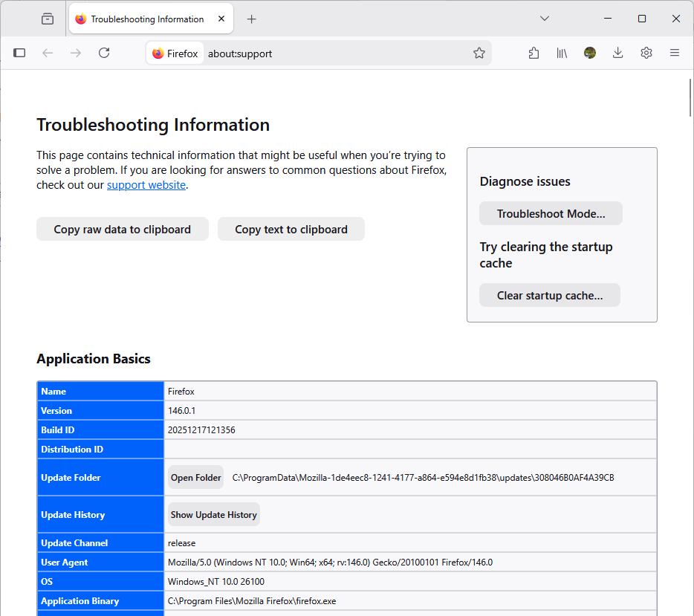Open the hamburger application menu
The image size is (694, 616).
[675, 53]
